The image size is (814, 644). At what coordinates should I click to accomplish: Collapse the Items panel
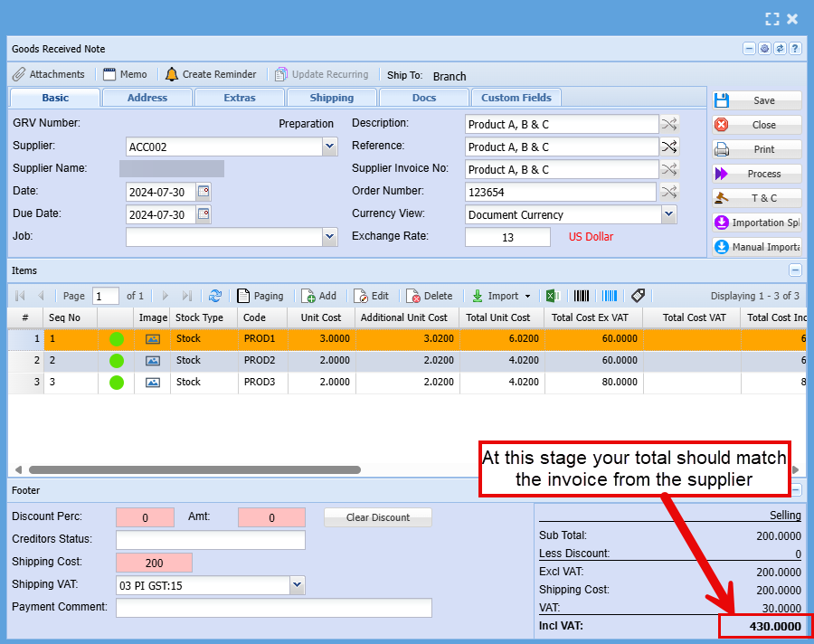[x=795, y=270]
